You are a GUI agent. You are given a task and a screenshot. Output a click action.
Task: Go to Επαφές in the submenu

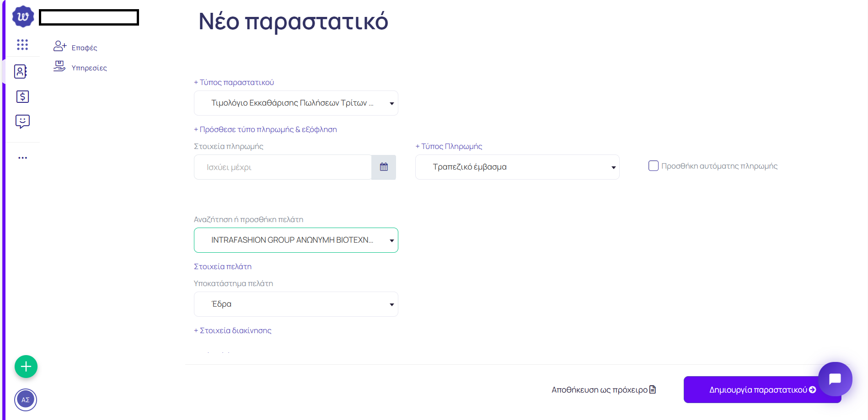tap(85, 48)
